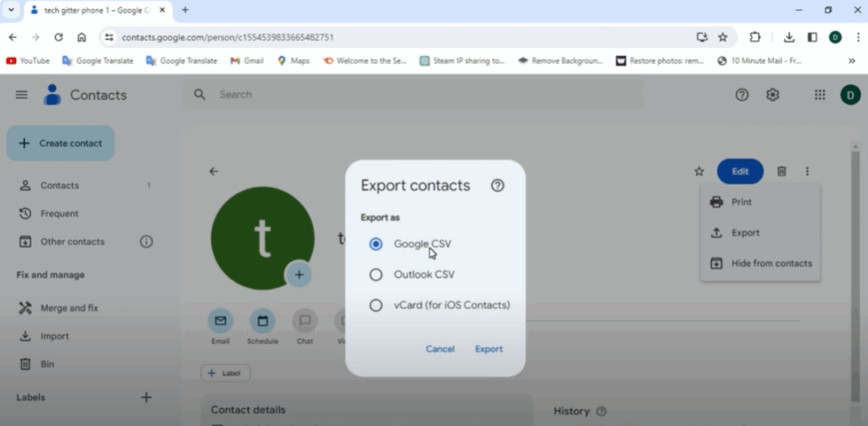This screenshot has height=426, width=868.
Task: Open the 10 Minute Mail bookmark
Action: click(759, 61)
